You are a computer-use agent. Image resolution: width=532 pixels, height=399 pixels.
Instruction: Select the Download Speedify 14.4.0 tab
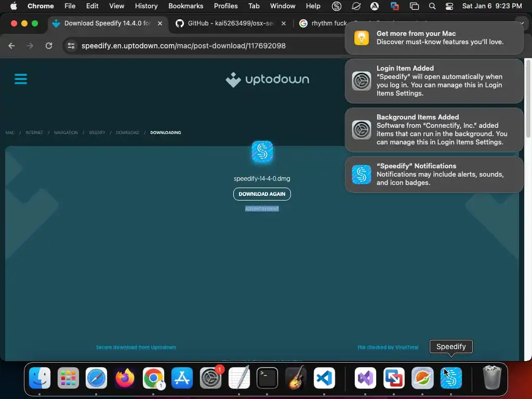pos(107,23)
